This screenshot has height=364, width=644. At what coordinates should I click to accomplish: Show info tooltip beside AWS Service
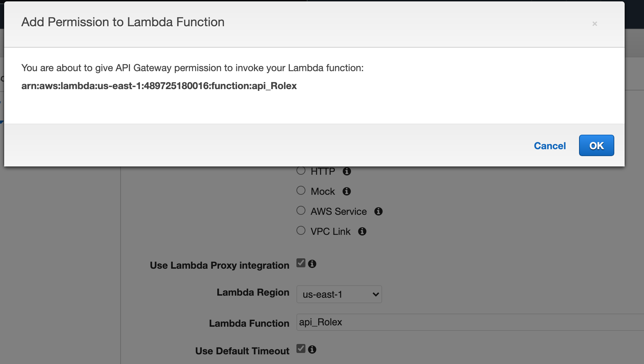[379, 211]
